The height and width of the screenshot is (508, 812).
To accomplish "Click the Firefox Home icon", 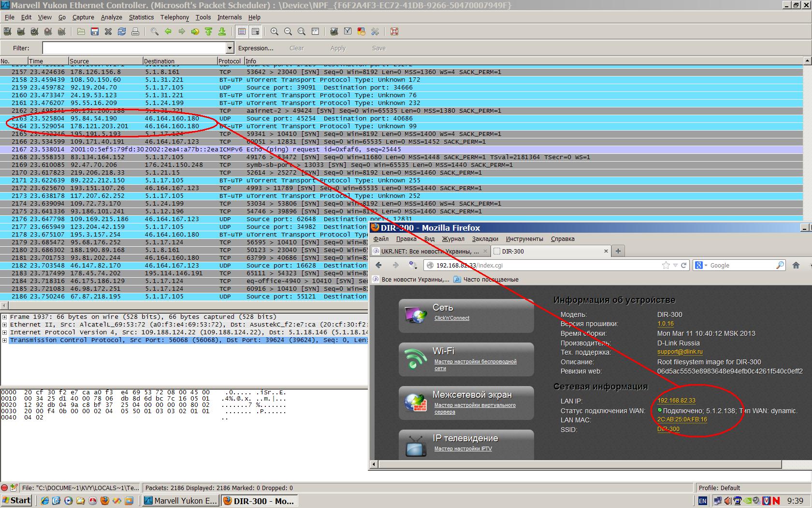I will coord(796,265).
